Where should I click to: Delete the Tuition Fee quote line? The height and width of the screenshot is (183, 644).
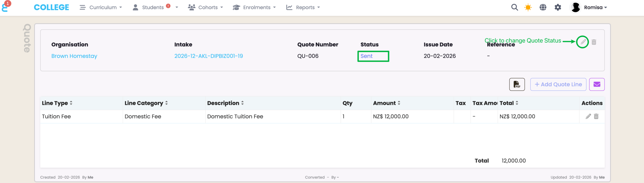click(x=596, y=116)
